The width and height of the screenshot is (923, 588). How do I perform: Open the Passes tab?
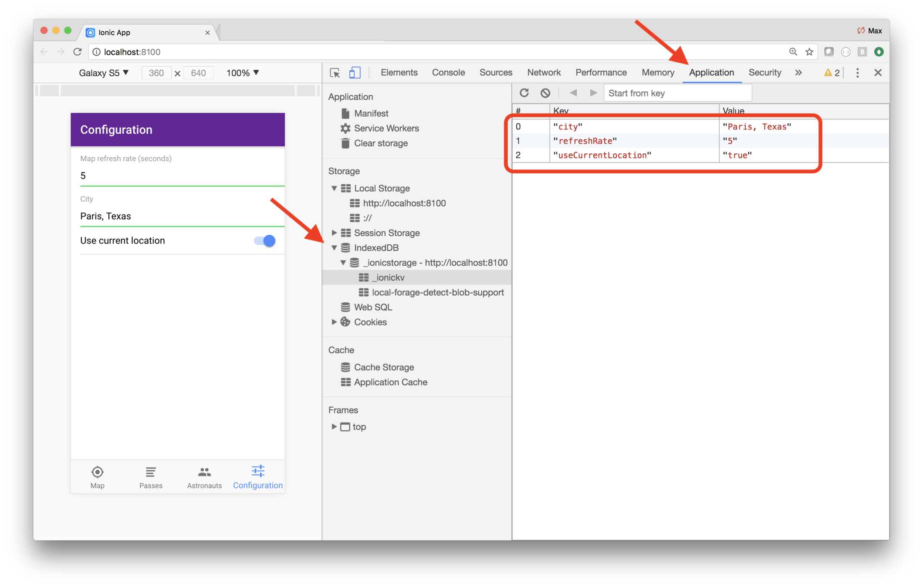151,477
